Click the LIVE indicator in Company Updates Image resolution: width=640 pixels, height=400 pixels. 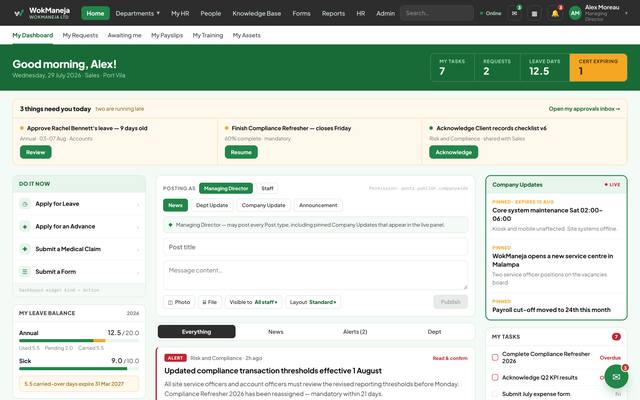[x=612, y=184]
